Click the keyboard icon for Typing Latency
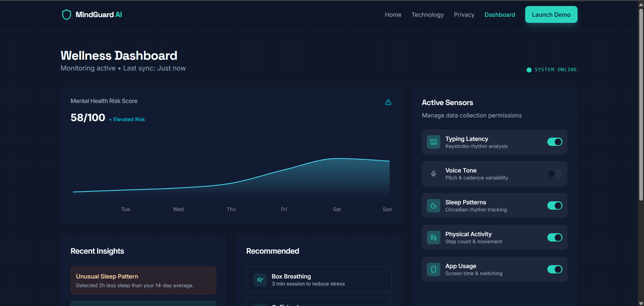The height and width of the screenshot is (306, 644). 433,142
